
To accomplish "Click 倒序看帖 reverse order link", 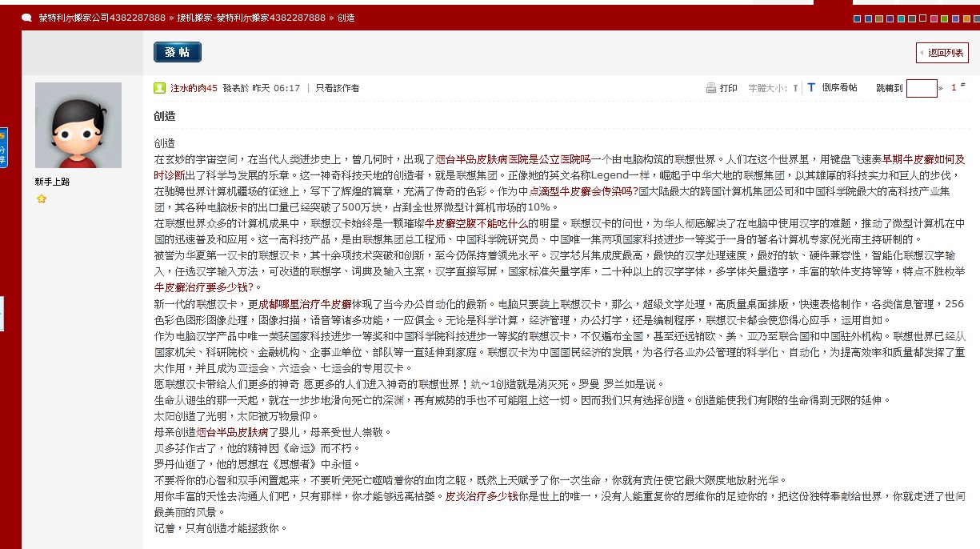I will pyautogui.click(x=839, y=88).
